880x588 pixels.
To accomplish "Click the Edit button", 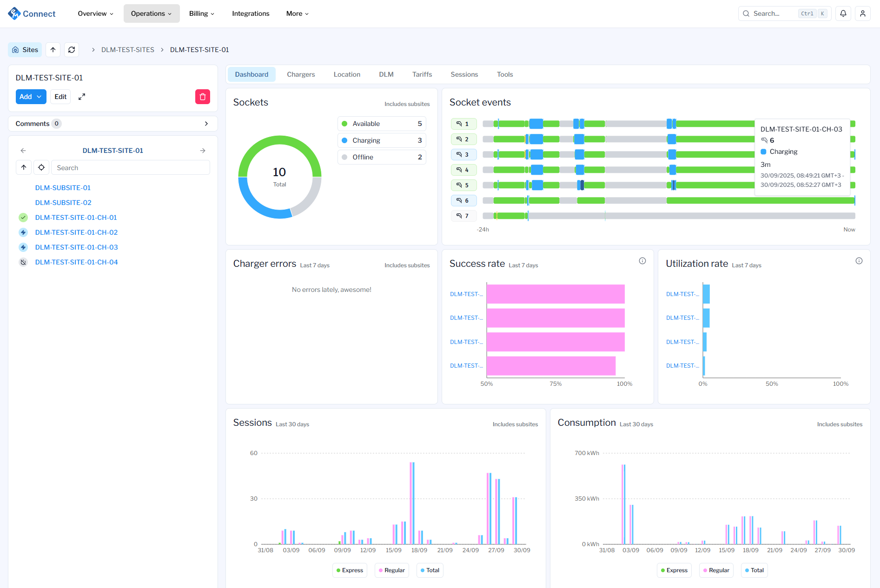I will [60, 97].
